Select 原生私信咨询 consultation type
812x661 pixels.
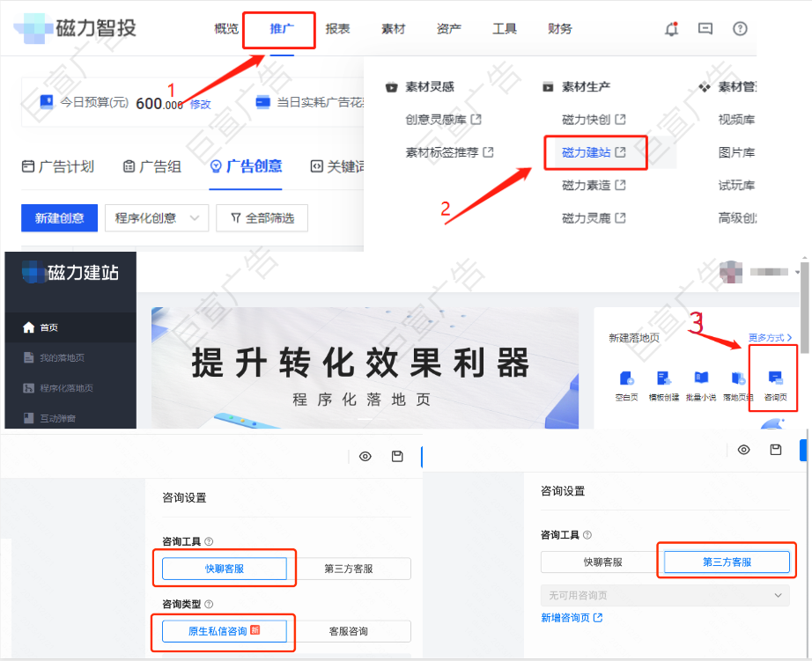[225, 631]
